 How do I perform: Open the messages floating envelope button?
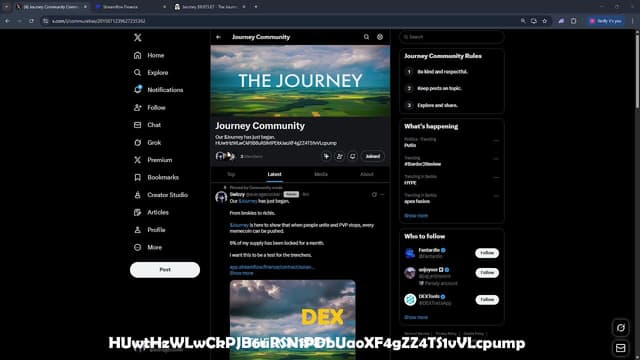click(x=621, y=348)
